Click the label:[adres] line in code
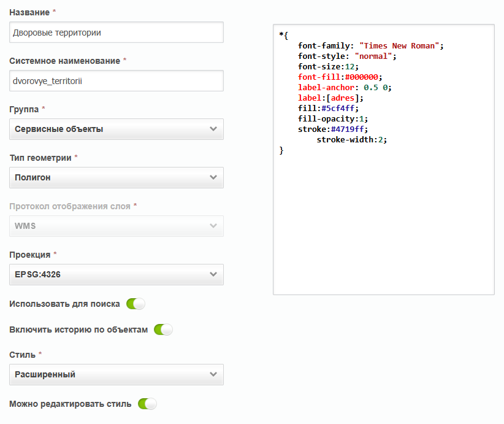Screen dimensions: 504x424 [330, 98]
